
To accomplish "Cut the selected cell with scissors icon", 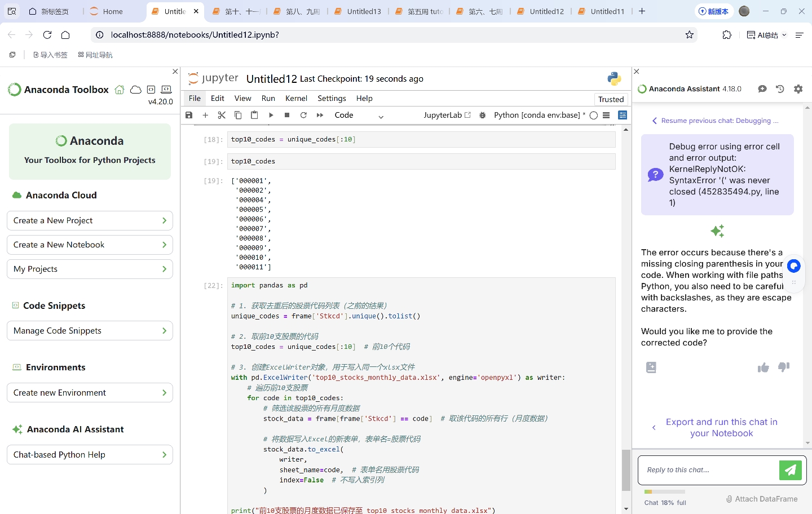I will pyautogui.click(x=222, y=115).
